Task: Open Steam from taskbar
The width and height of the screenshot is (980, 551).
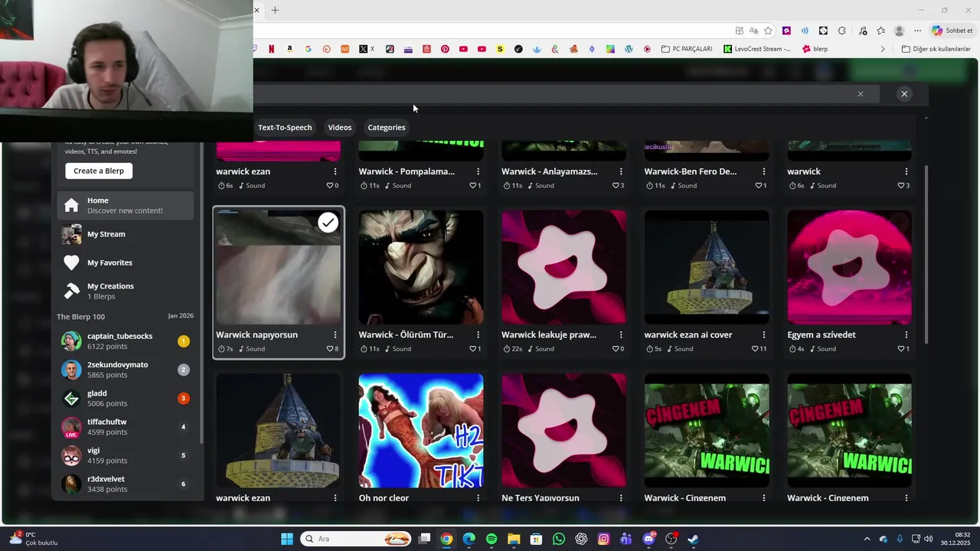Action: (x=693, y=539)
